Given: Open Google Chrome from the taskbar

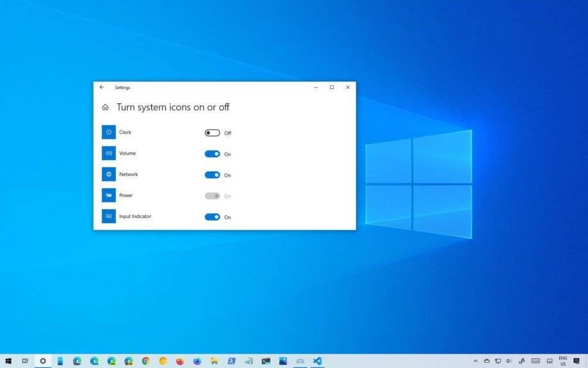Looking at the screenshot, I should [x=146, y=361].
